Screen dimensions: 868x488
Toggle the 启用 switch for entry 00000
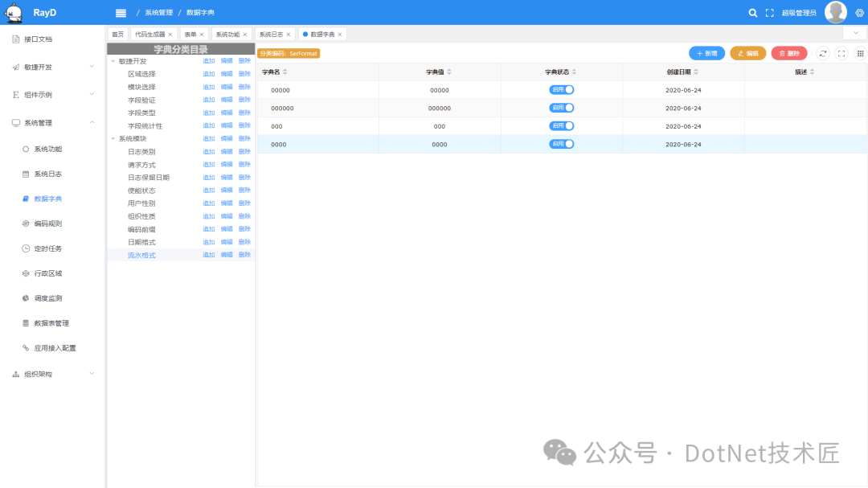(561, 90)
